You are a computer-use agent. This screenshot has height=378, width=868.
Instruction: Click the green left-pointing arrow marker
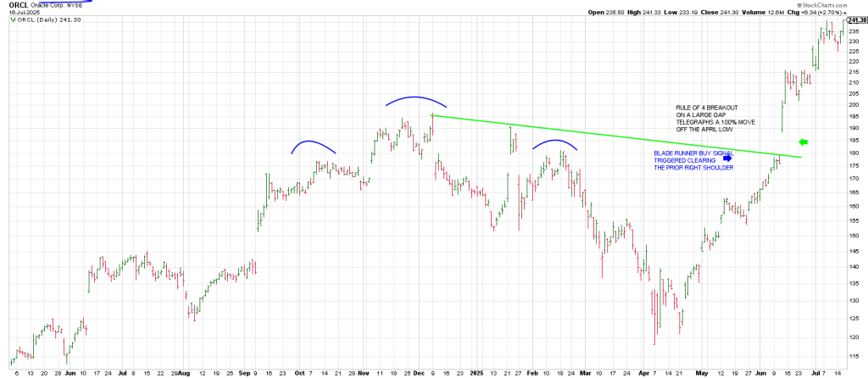(804, 142)
